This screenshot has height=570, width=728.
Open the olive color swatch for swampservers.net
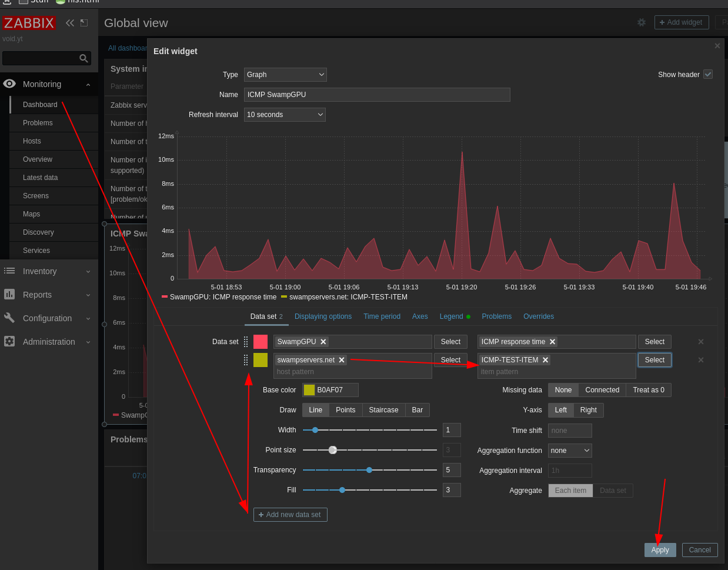pyautogui.click(x=261, y=360)
